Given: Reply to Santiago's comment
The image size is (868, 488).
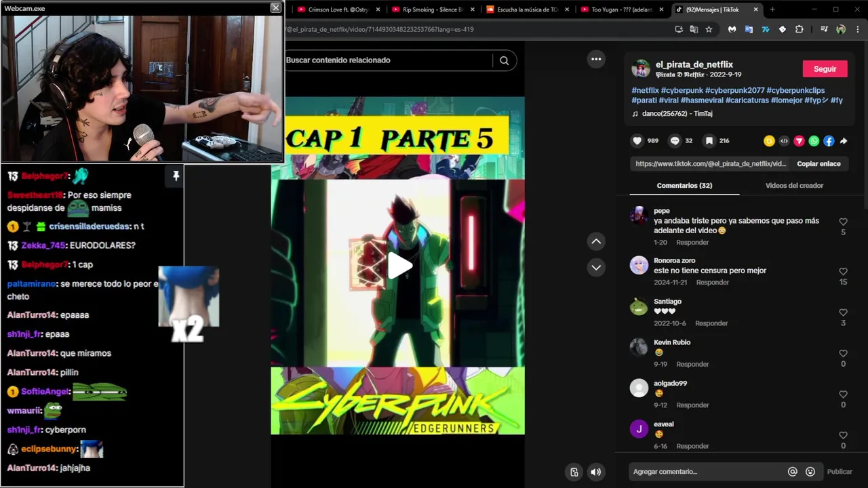Looking at the screenshot, I should pyautogui.click(x=711, y=323).
